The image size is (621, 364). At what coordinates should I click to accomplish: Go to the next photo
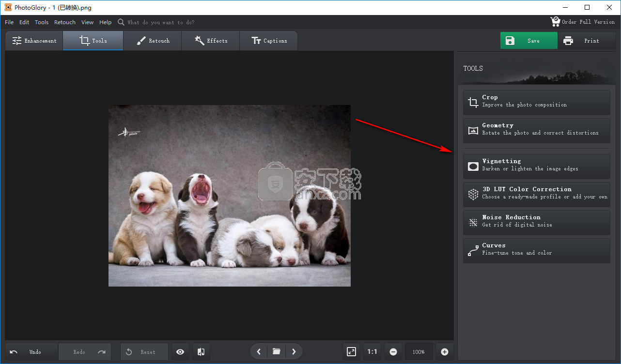pyautogui.click(x=294, y=352)
